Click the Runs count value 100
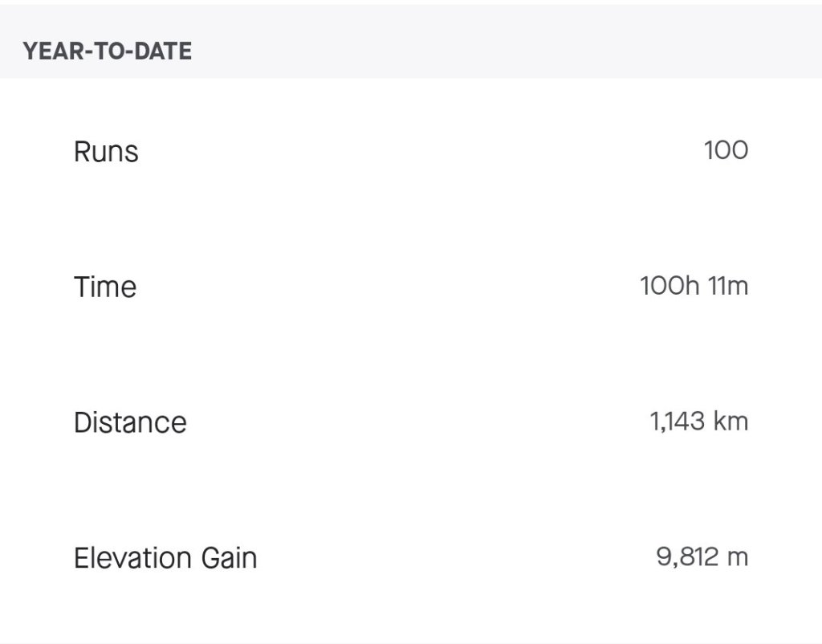 point(726,150)
